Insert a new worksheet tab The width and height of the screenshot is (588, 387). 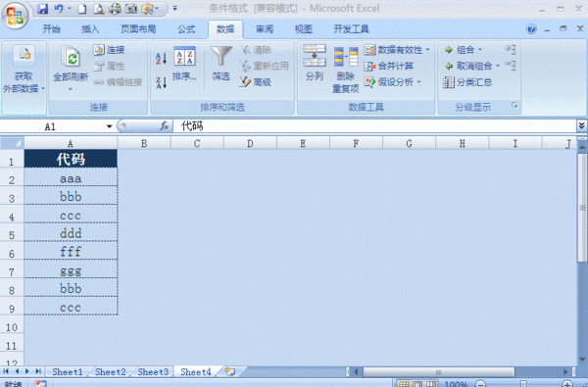[x=230, y=371]
